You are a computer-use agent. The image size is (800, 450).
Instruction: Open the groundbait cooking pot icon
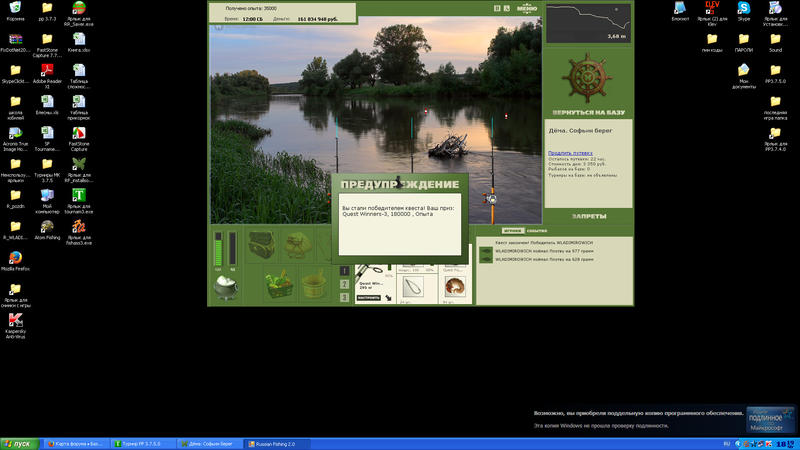[x=226, y=287]
